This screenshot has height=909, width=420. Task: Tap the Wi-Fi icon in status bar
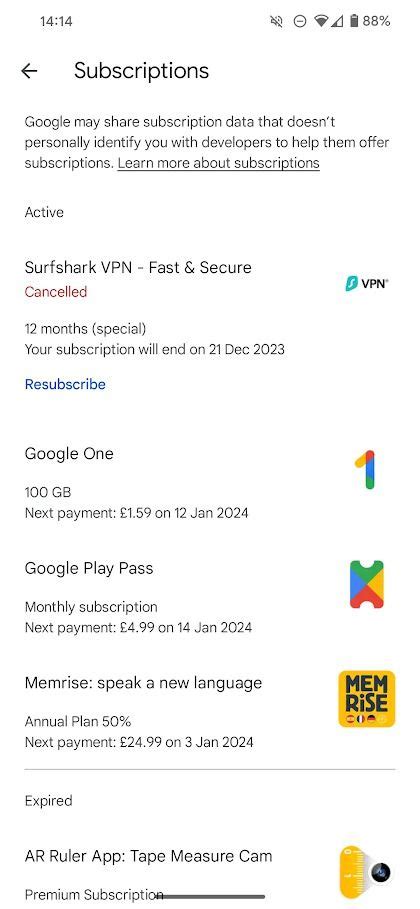(321, 21)
